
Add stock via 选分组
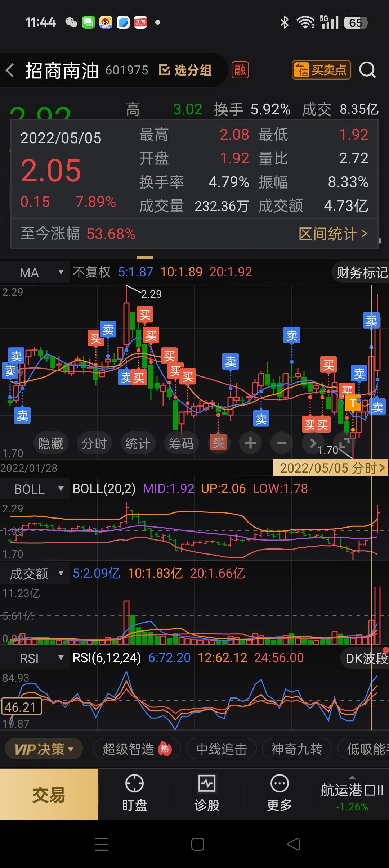coord(185,70)
